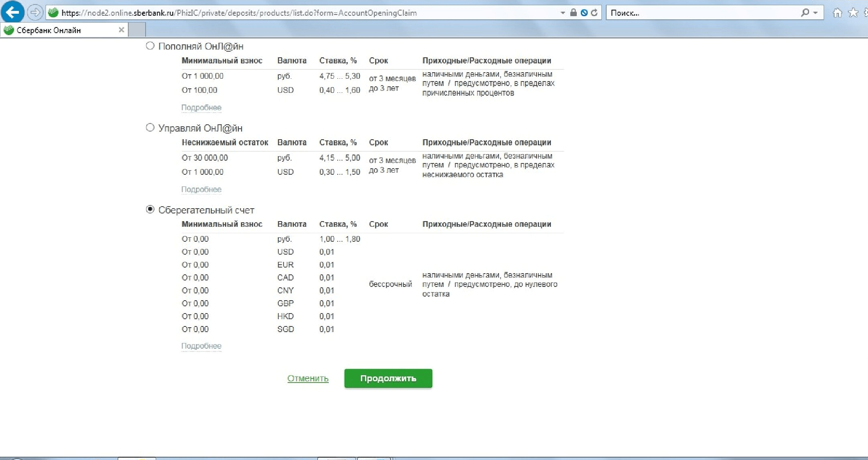Select the Пополняй ОнЛ@йн deposit option
Viewport: 868px width, 460px height.
click(x=150, y=46)
